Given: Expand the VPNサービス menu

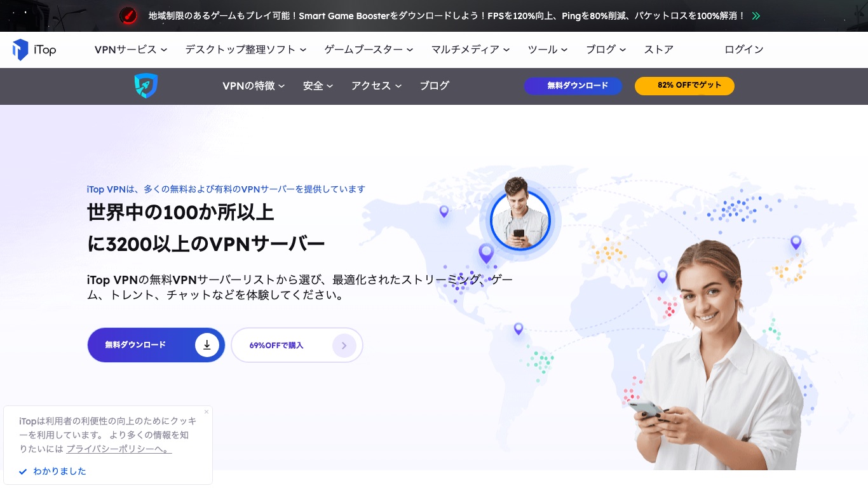Looking at the screenshot, I should 131,50.
